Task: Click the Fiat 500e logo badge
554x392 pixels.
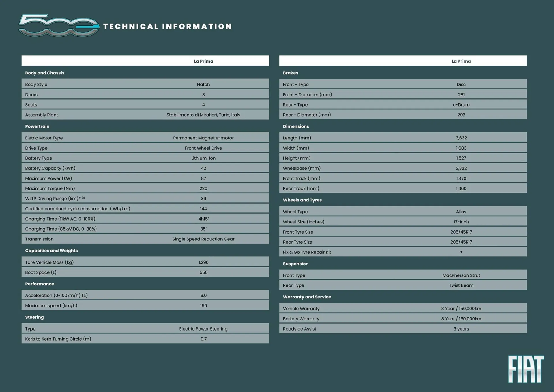Action: pos(59,26)
